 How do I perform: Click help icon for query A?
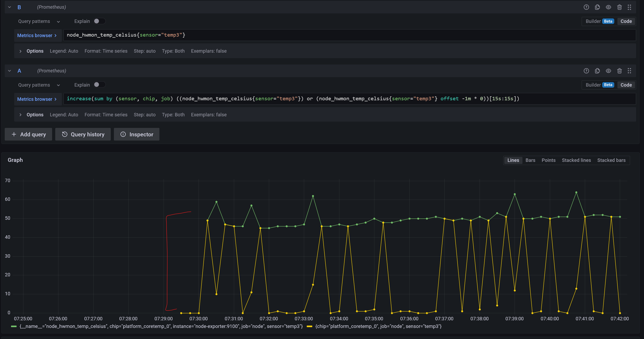tap(586, 71)
